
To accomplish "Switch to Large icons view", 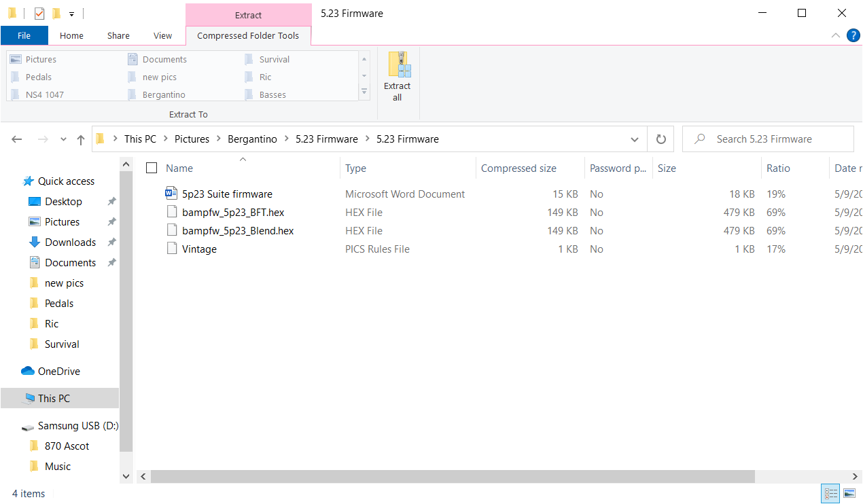I will coord(849,494).
